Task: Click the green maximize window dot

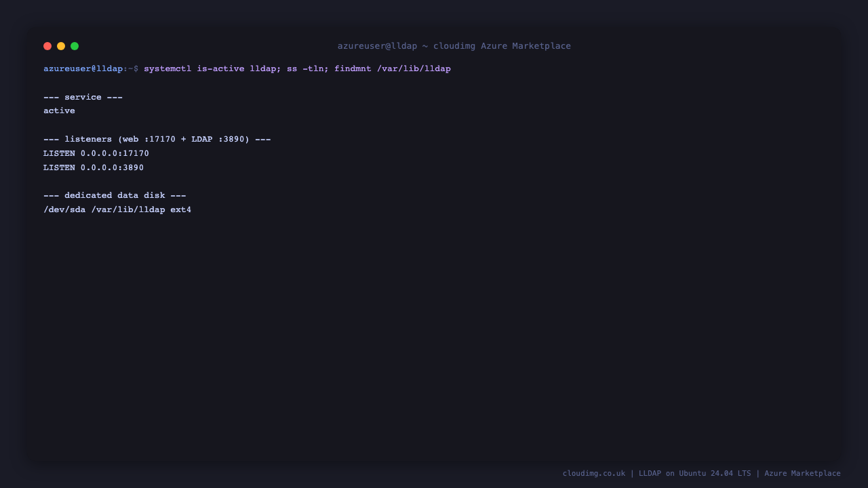Action: point(75,46)
